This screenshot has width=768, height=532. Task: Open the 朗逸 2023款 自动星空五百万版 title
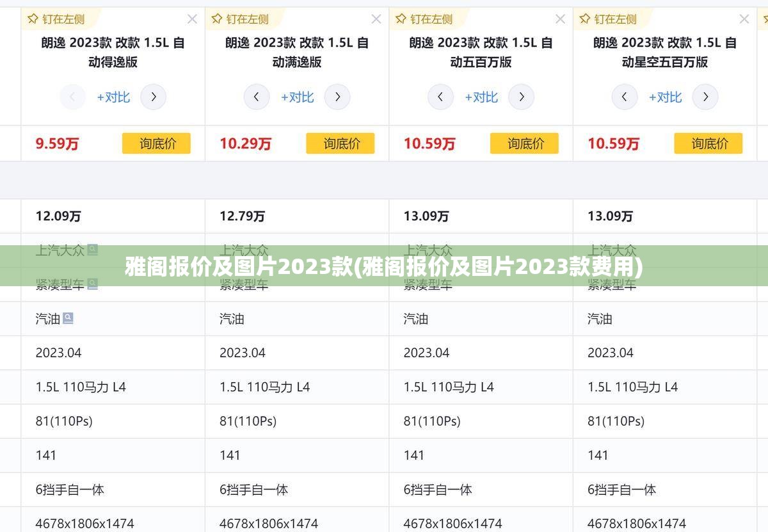(665, 52)
